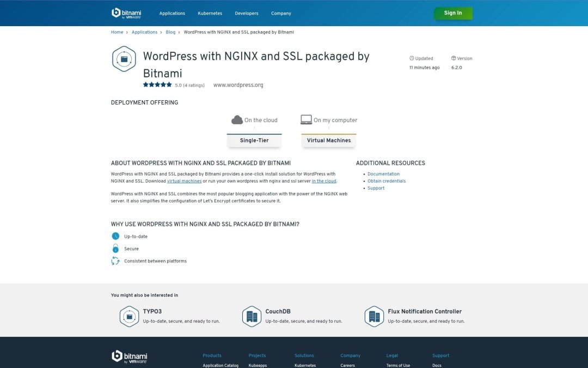Follow the virtual machines inline link

pos(184,181)
